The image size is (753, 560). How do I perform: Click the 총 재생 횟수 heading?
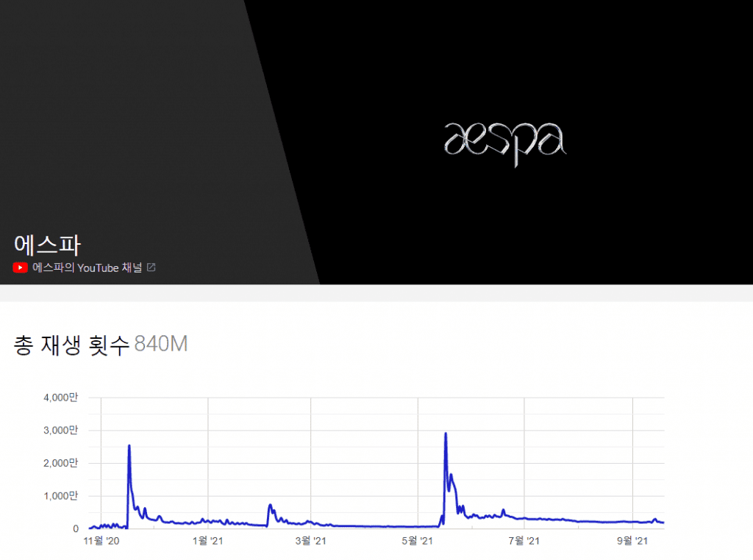71,344
